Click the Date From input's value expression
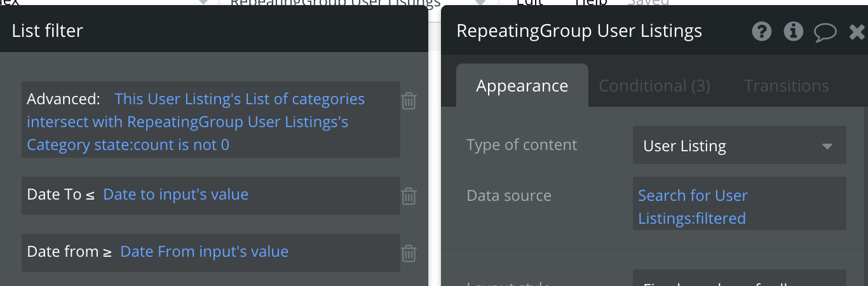This screenshot has height=286, width=868. (x=204, y=252)
